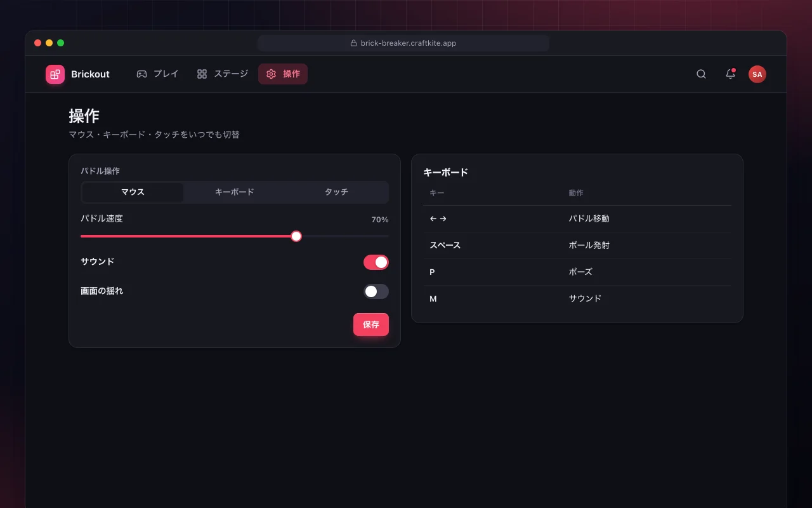The height and width of the screenshot is (508, 812).
Task: Switch paddle control to キーボード
Action: tap(235, 192)
